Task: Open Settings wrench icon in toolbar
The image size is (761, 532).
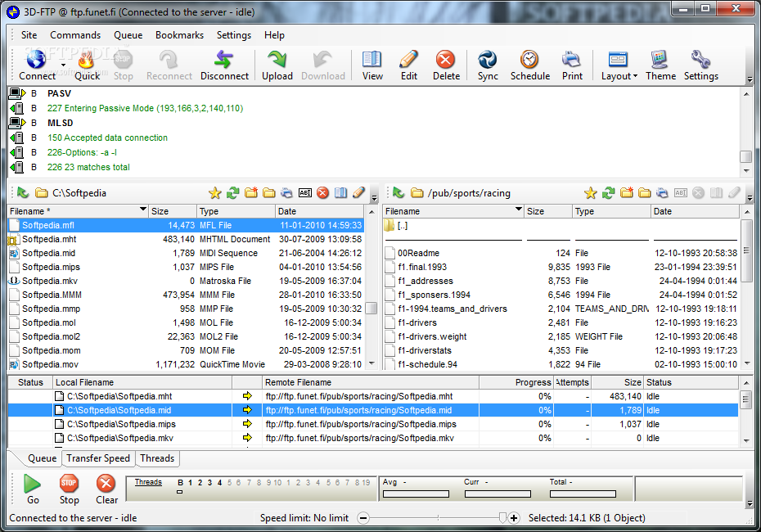Action: click(700, 60)
